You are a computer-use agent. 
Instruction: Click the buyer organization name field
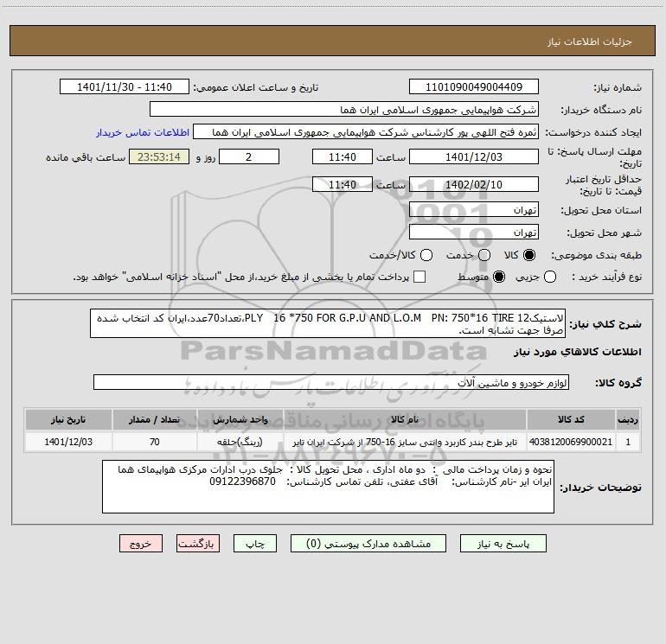pos(344,110)
